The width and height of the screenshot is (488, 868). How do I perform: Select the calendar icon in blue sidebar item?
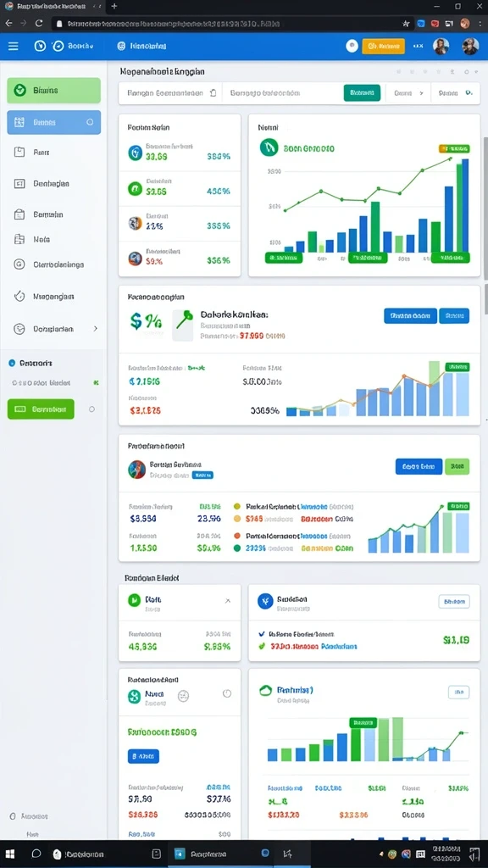point(19,122)
